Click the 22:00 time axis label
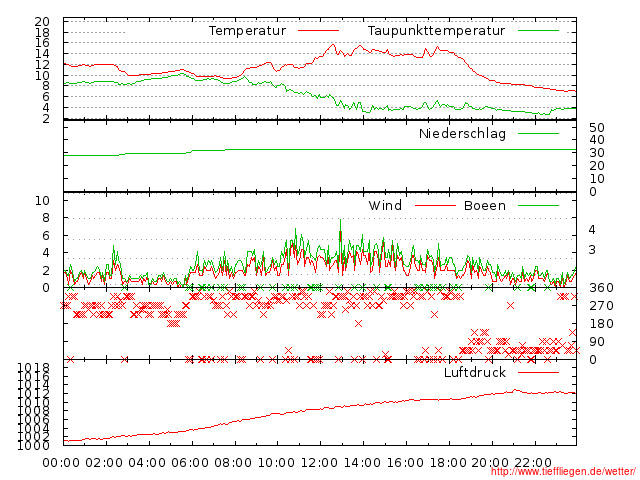 click(x=533, y=462)
